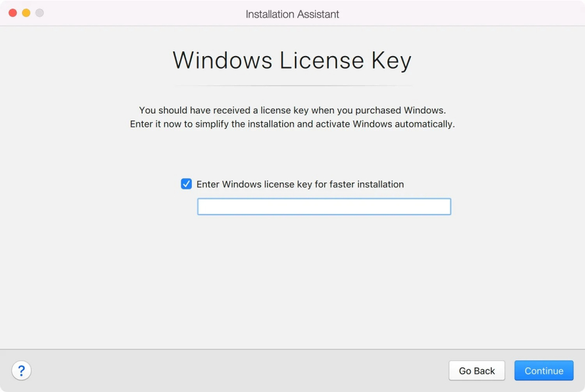Image resolution: width=585 pixels, height=392 pixels.
Task: Minimize window with the yellow button
Action: pos(26,13)
